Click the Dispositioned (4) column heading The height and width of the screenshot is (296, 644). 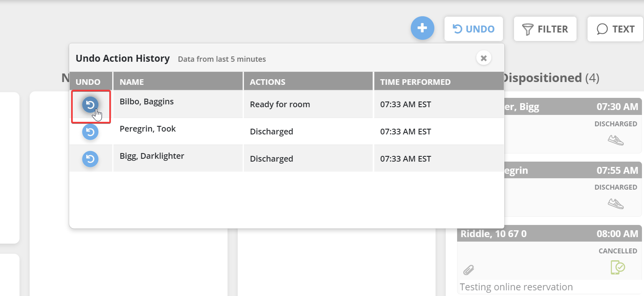point(551,78)
